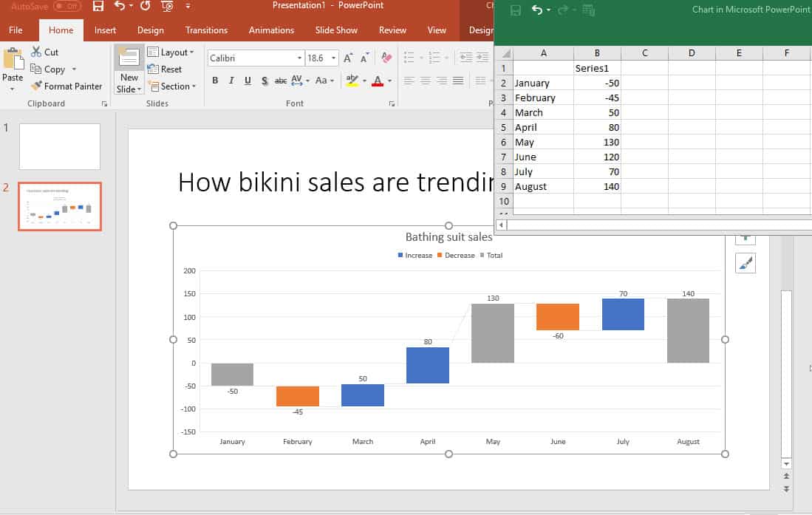Select slide 1 thumbnail in the panel
812x515 pixels.
click(x=60, y=146)
